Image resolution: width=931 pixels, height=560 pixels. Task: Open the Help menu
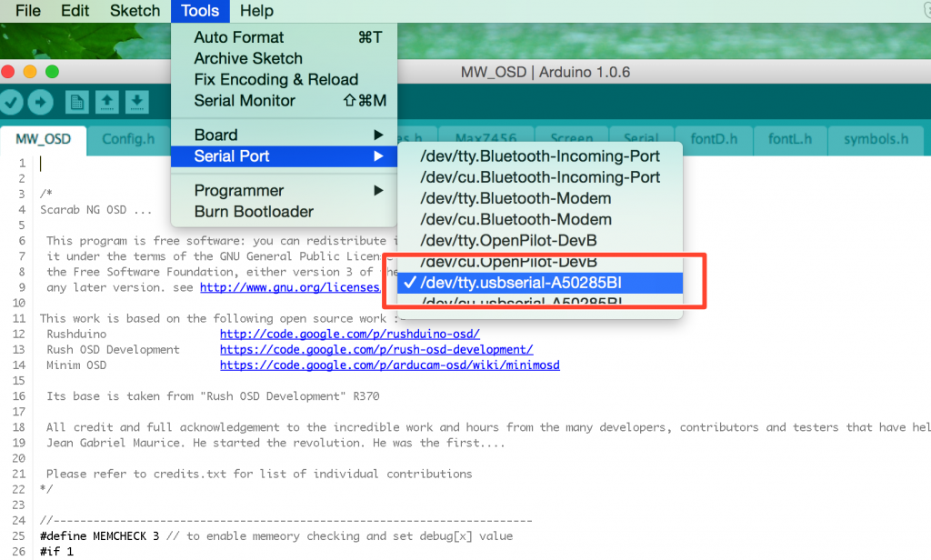click(257, 11)
